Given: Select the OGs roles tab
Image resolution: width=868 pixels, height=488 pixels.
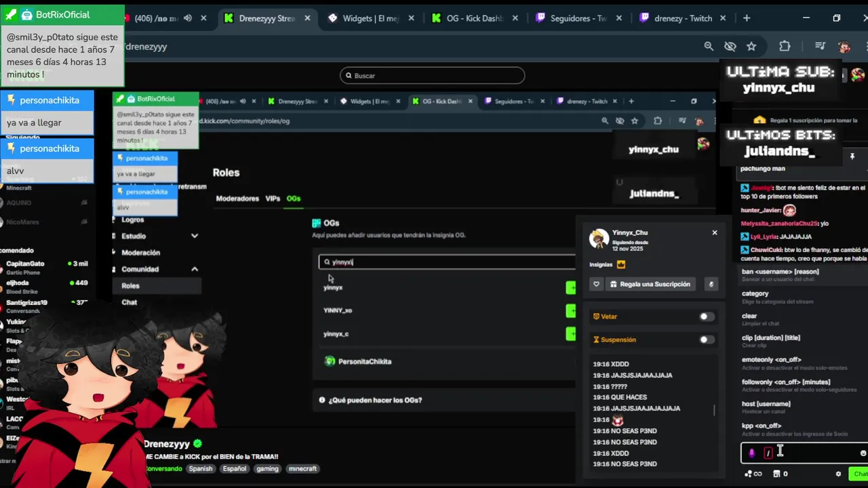Looking at the screenshot, I should pos(294,199).
